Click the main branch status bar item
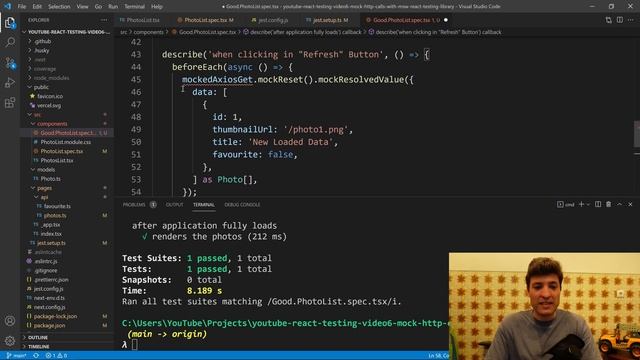 point(17,356)
